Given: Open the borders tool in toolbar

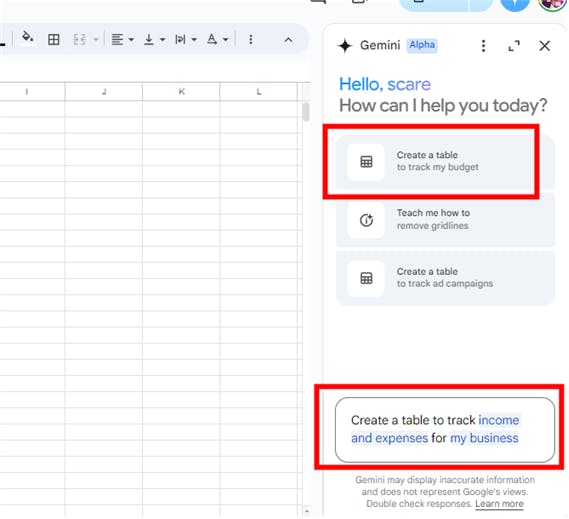Looking at the screenshot, I should point(54,39).
